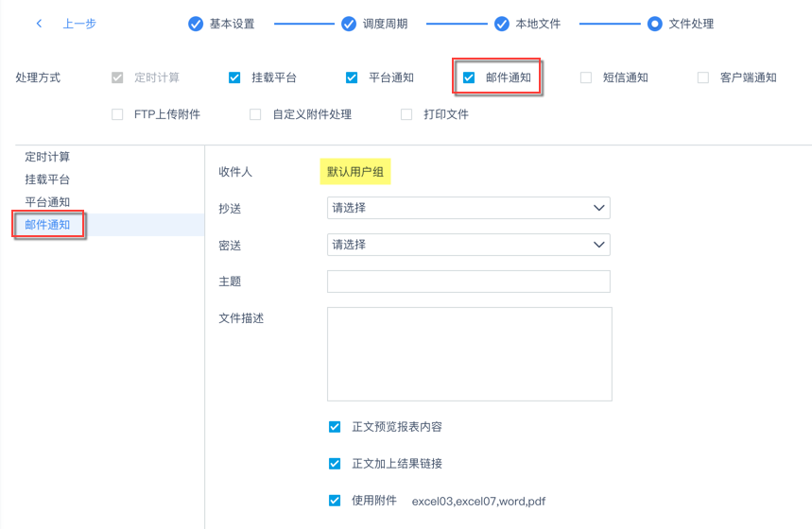Enable the 短信通知 checkbox

[586, 77]
